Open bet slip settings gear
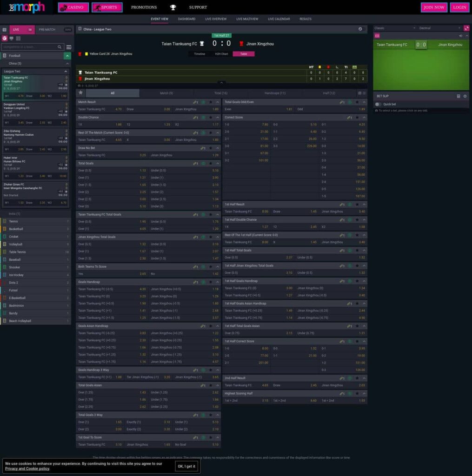 (465, 96)
